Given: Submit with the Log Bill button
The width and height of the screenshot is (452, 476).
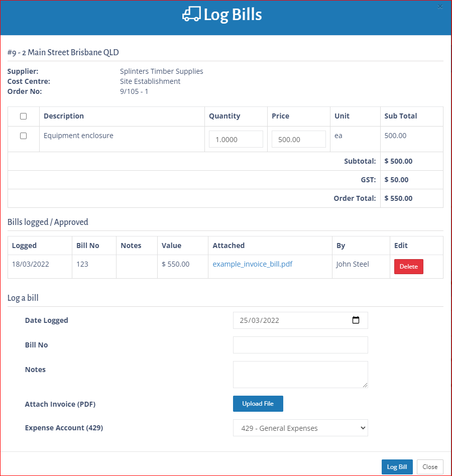Looking at the screenshot, I should pyautogui.click(x=397, y=467).
